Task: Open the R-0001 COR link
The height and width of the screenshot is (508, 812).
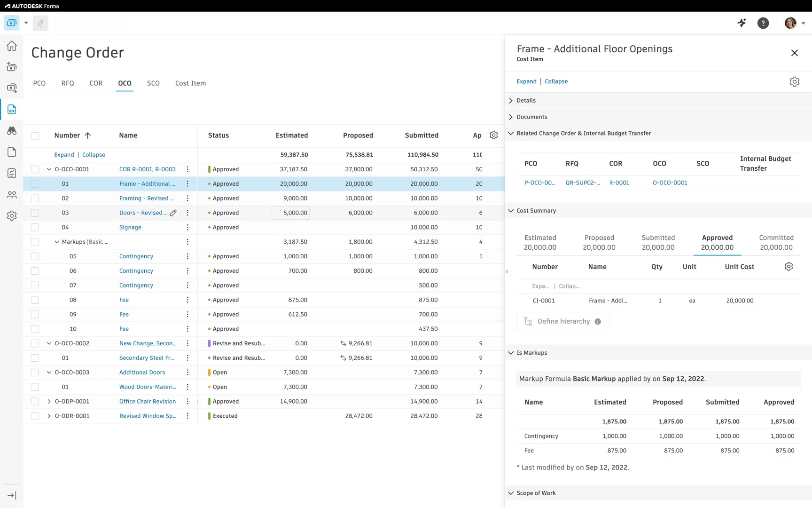Action: 619,183
